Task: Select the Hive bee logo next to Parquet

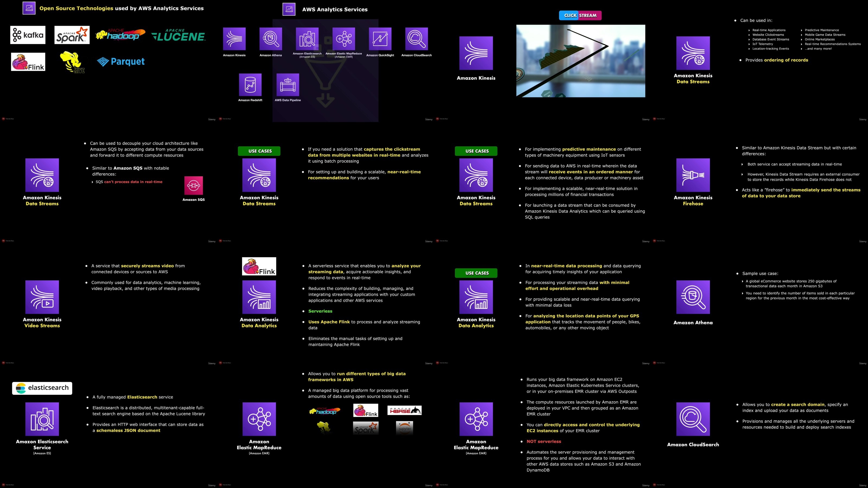Action: tap(72, 62)
